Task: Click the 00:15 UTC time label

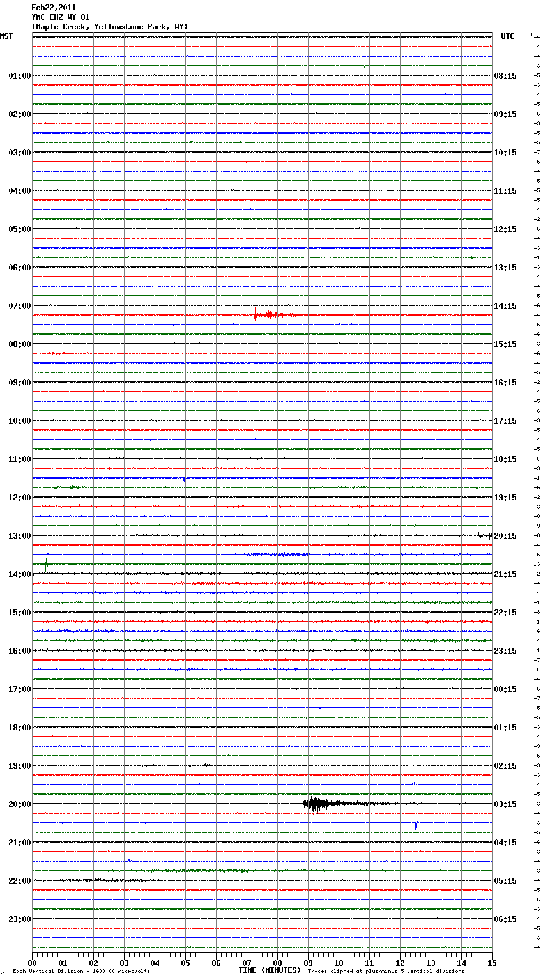Action: (505, 689)
